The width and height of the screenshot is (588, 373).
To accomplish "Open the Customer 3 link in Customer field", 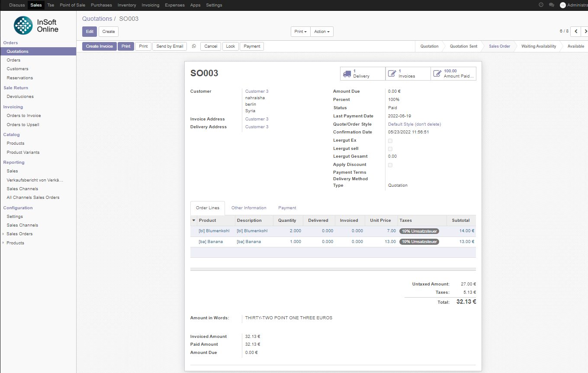I will (257, 91).
